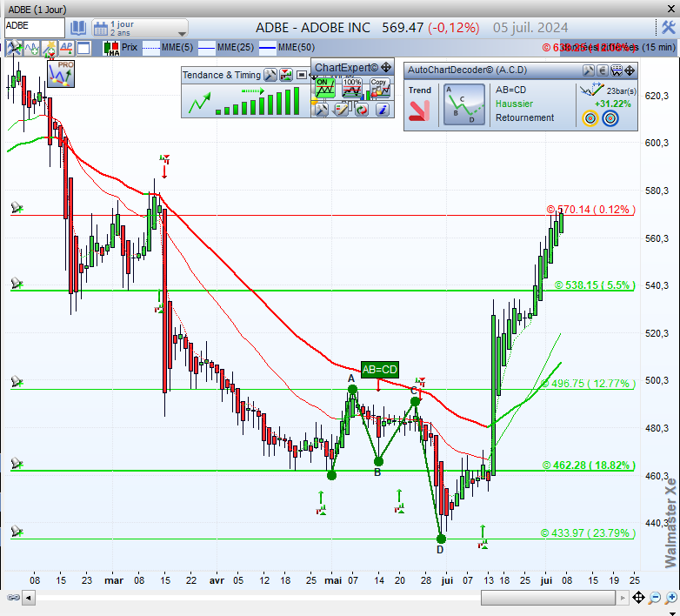This screenshot has height=616, width=680.
Task: Zoom in with the plus magnifier
Action: pyautogui.click(x=670, y=598)
